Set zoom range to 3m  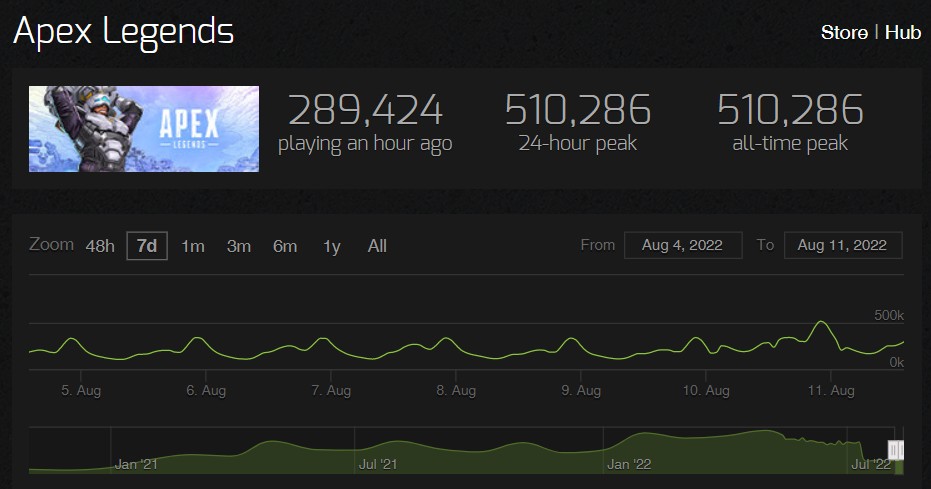click(x=239, y=246)
